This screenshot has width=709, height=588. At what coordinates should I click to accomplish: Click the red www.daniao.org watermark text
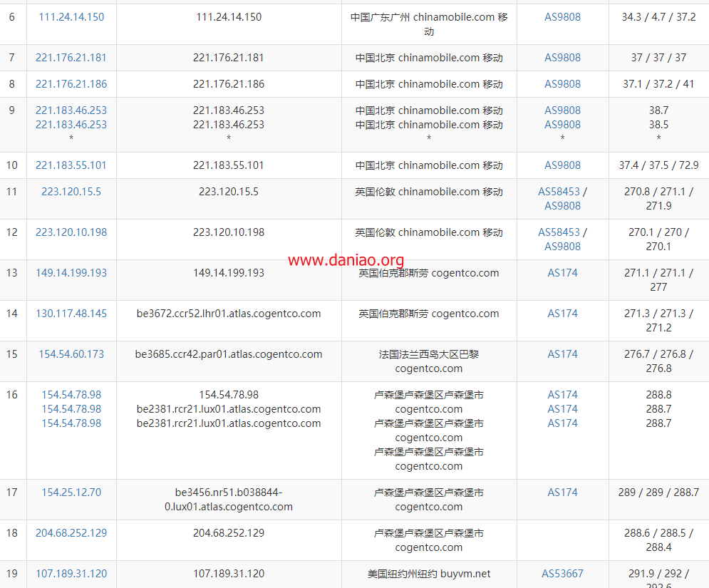click(x=346, y=261)
